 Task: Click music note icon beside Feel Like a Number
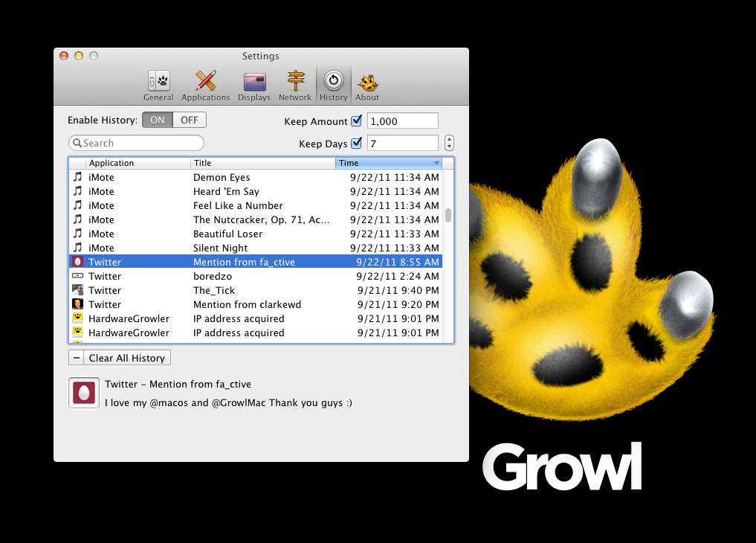77,205
